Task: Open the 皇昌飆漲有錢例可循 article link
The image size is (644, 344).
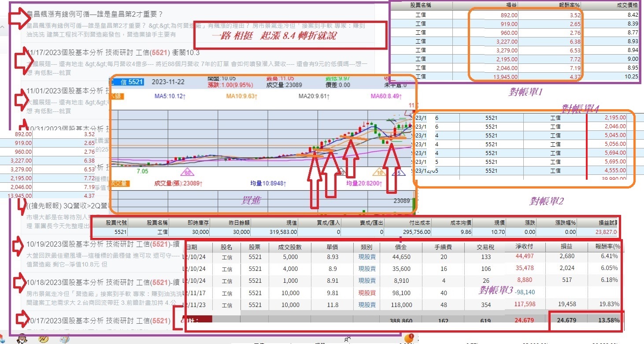Action: coord(95,14)
